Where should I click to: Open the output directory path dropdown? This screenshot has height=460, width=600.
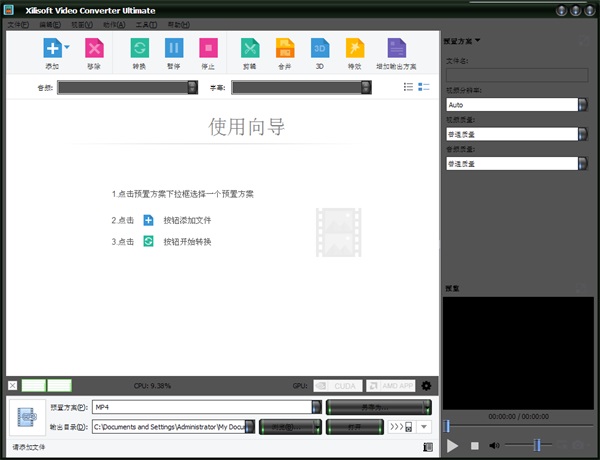(x=250, y=427)
